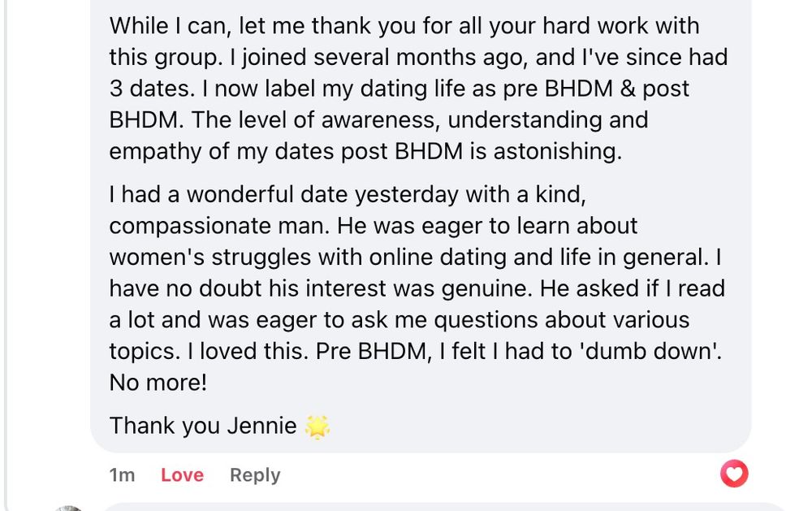The width and height of the screenshot is (812, 511).
Task: Toggle Love on this comment
Action: click(x=182, y=474)
